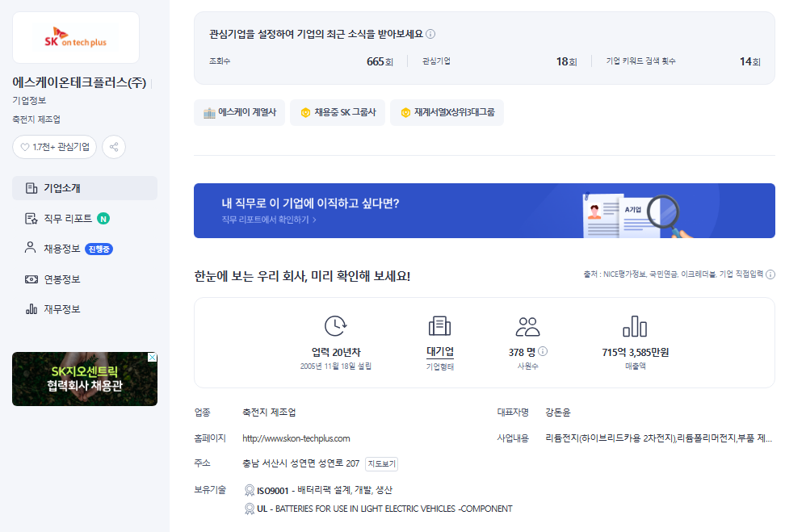Viewport: 806px width, 532px height.
Task: Click the 축전지 제조업 industry value
Action: click(x=269, y=413)
